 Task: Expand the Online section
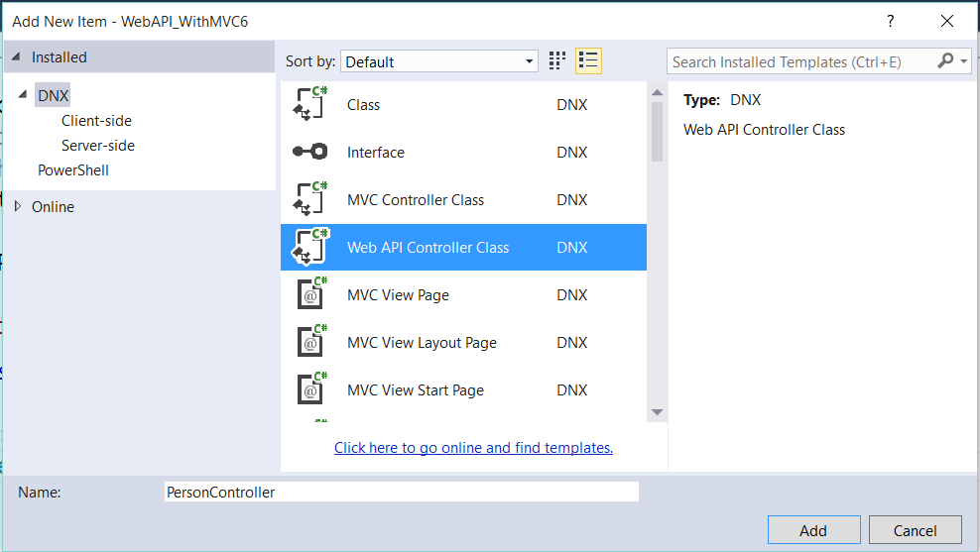pos(18,206)
